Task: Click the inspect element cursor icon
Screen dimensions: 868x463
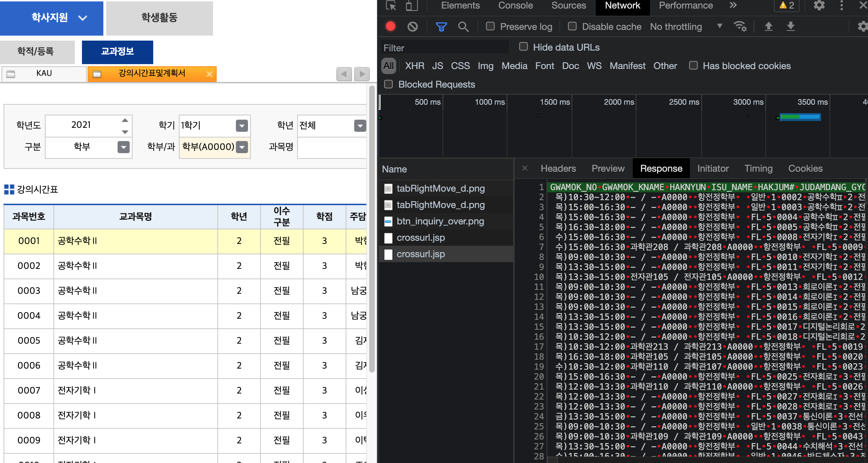Action: (x=391, y=6)
